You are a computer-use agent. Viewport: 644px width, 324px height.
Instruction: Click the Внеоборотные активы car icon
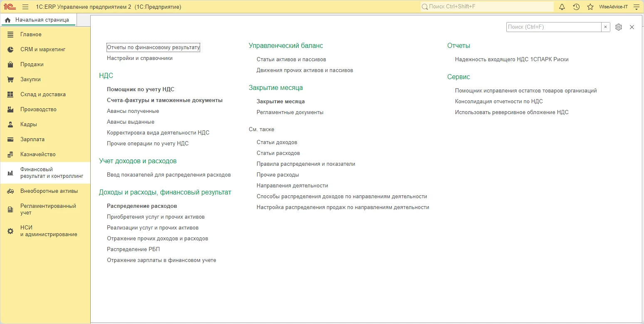[10, 191]
